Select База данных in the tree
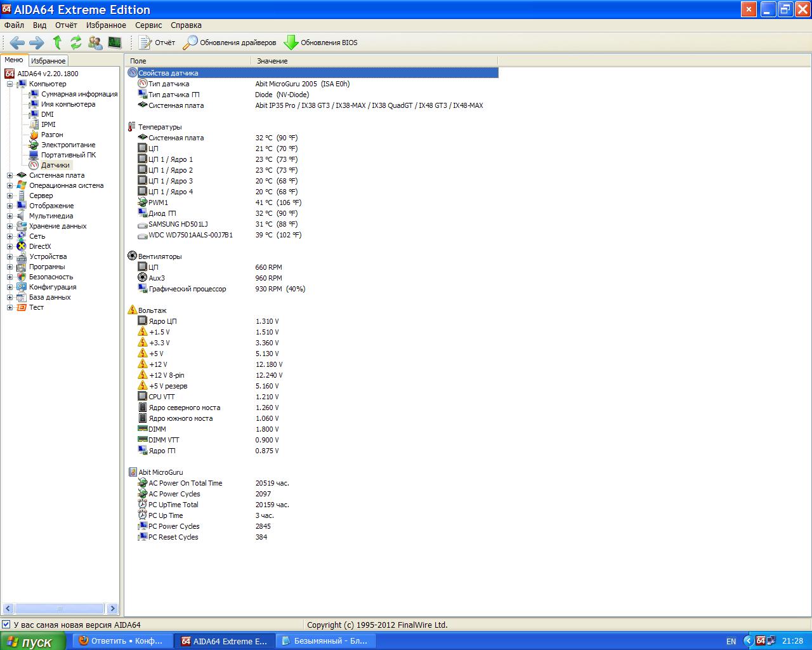812x650 pixels. [49, 297]
